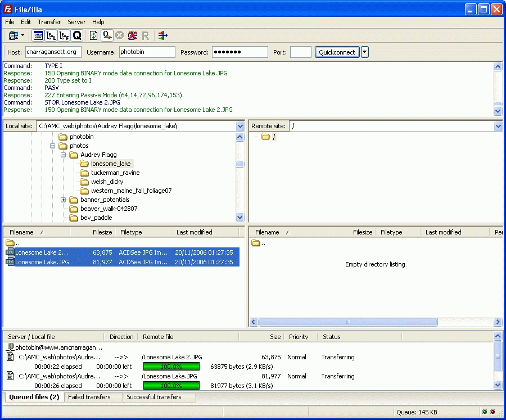
Task: Click the reconnect R icon
Action: pyautogui.click(x=145, y=35)
